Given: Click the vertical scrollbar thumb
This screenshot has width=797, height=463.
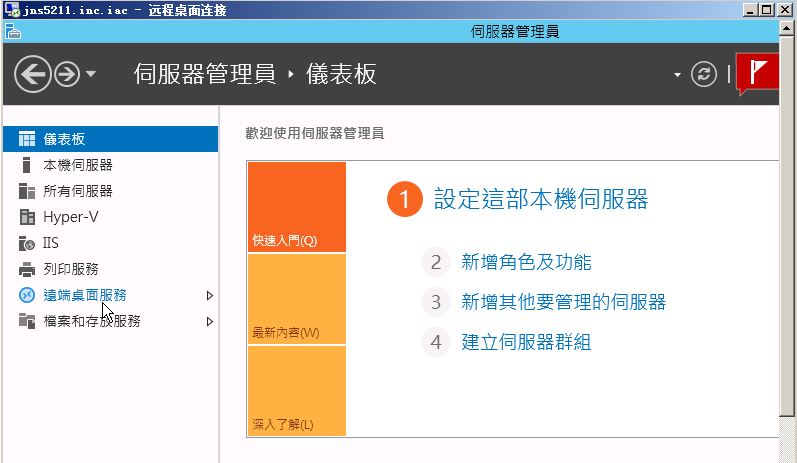Looking at the screenshot, I should click(x=786, y=228).
